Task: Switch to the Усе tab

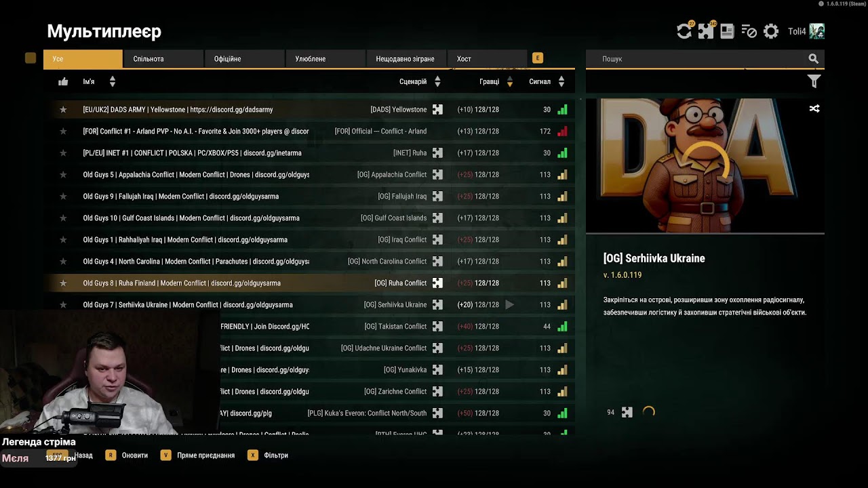Action: click(83, 59)
